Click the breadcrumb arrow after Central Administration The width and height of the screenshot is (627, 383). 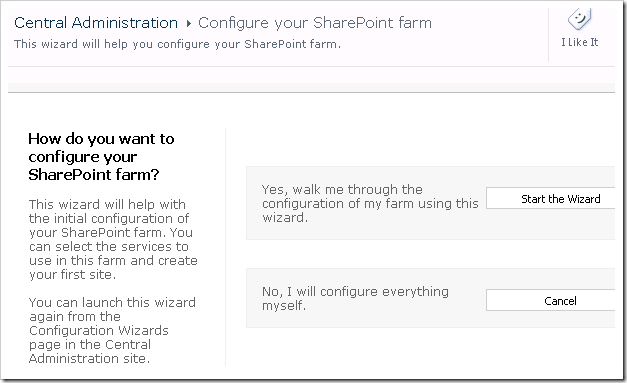(188, 24)
